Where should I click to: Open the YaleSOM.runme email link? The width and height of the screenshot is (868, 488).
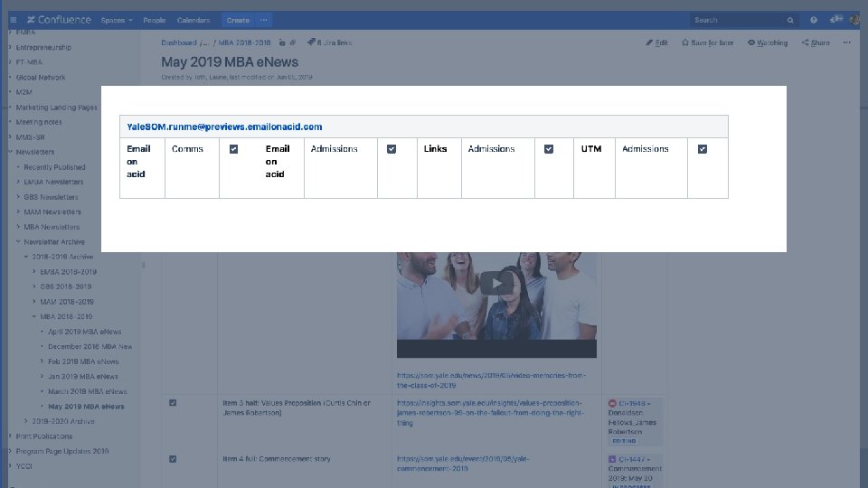pos(224,127)
